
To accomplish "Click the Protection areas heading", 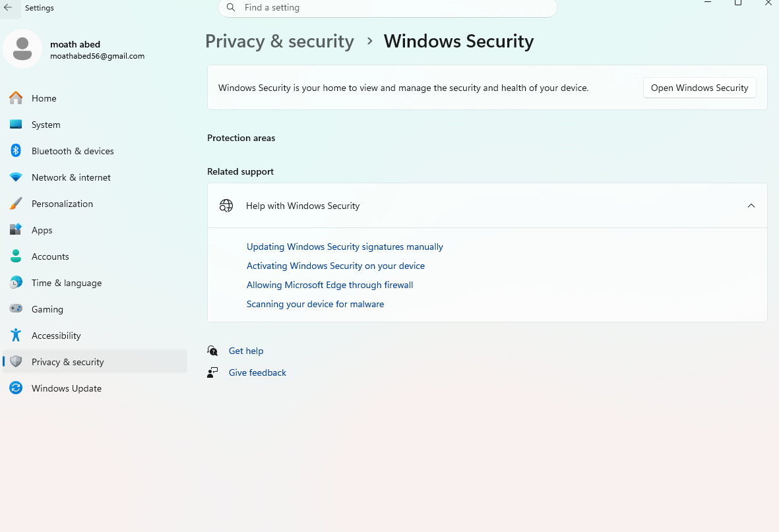I will click(241, 138).
